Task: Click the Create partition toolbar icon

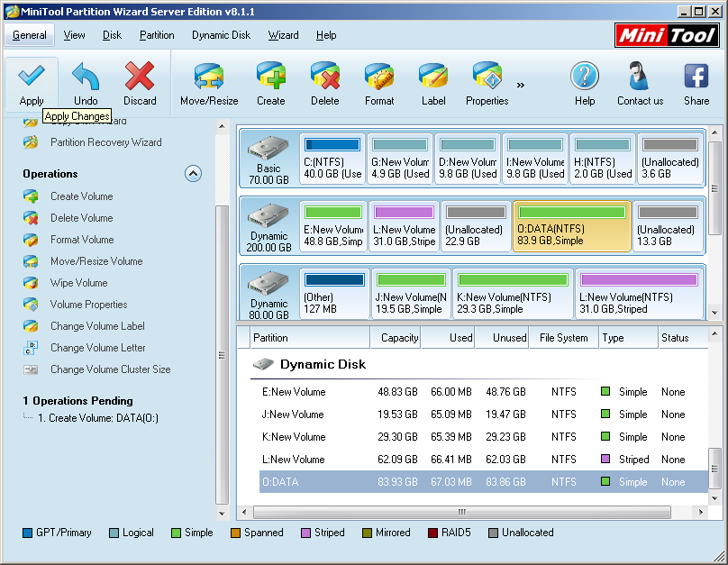Action: 271,76
